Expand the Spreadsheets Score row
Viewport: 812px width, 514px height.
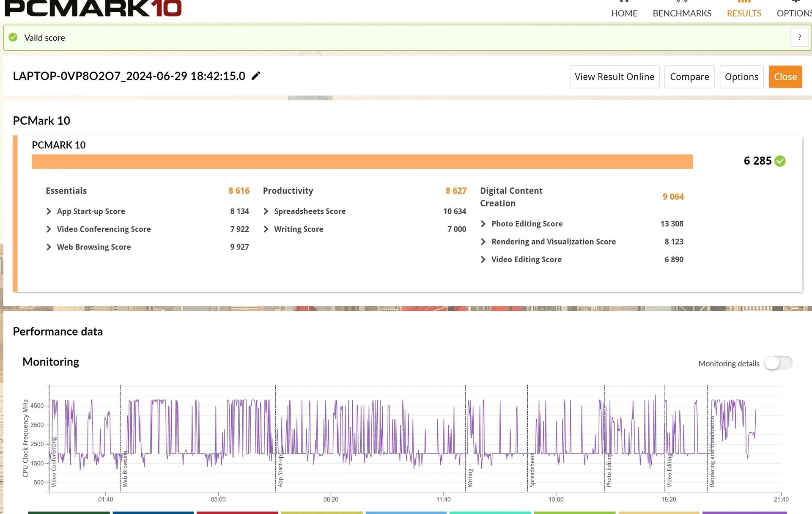(x=266, y=211)
